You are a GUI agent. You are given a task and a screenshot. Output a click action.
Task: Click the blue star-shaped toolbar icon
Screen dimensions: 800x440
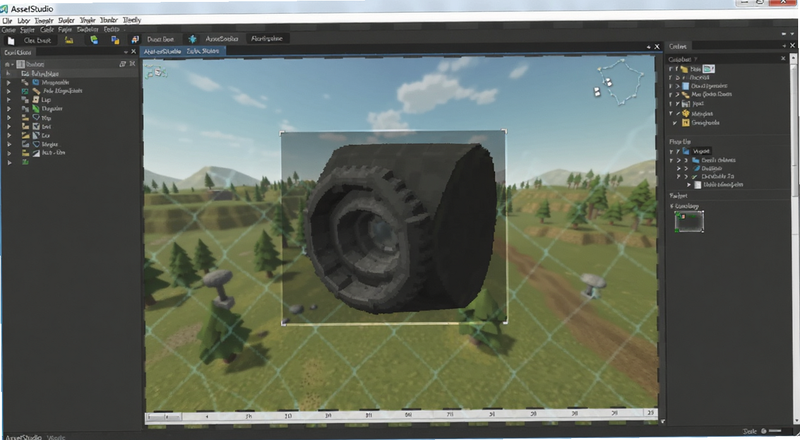pyautogui.click(x=192, y=39)
